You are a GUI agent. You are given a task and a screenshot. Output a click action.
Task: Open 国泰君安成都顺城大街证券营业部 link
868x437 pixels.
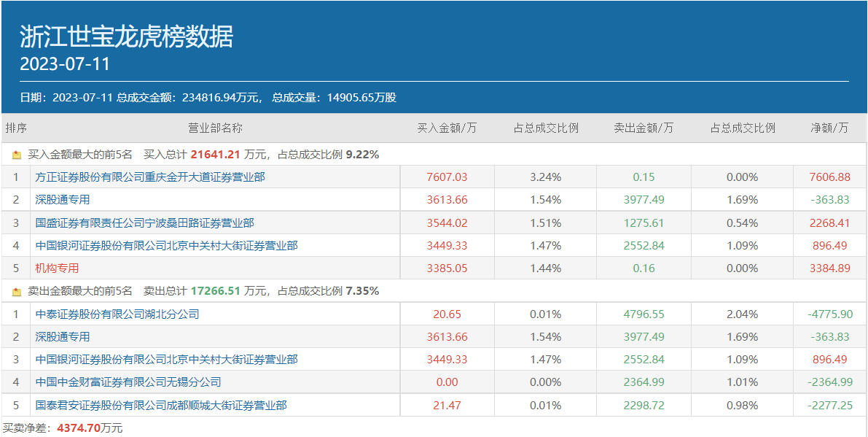161,405
